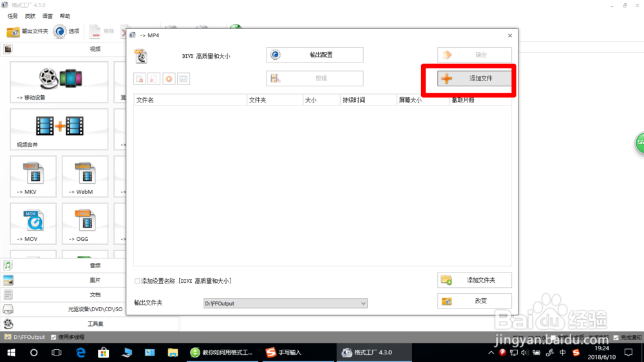The height and width of the screenshot is (362, 644).
Task: Click the 文件名 column header
Action: point(191,100)
